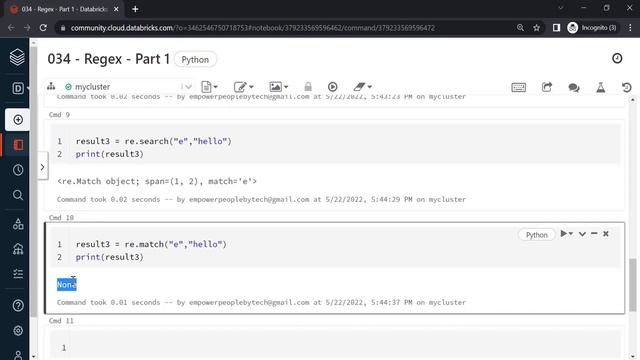
Task: Open user account icon at sidebar bottom
Action: coord(18,355)
